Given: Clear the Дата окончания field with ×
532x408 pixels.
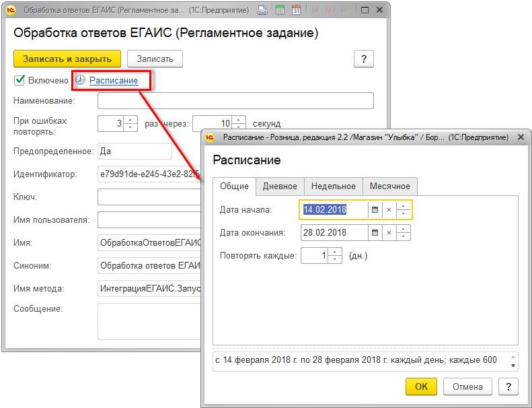Looking at the screenshot, I should coord(389,233).
